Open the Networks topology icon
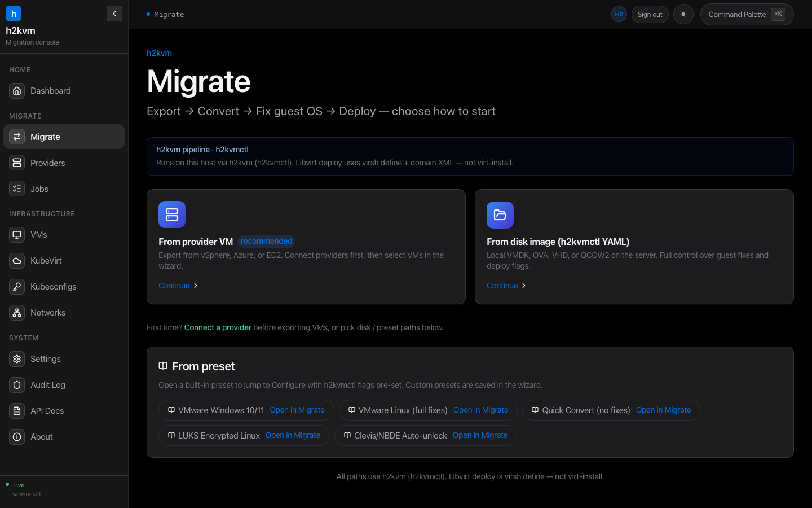This screenshot has width=812, height=508. (17, 313)
